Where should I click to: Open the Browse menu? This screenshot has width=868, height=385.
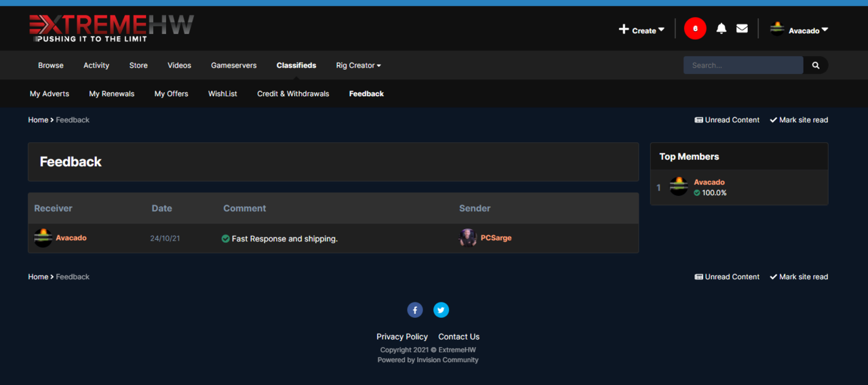point(51,65)
